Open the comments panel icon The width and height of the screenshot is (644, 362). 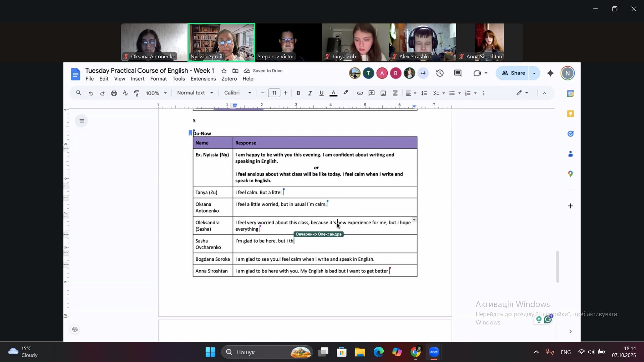pyautogui.click(x=458, y=73)
